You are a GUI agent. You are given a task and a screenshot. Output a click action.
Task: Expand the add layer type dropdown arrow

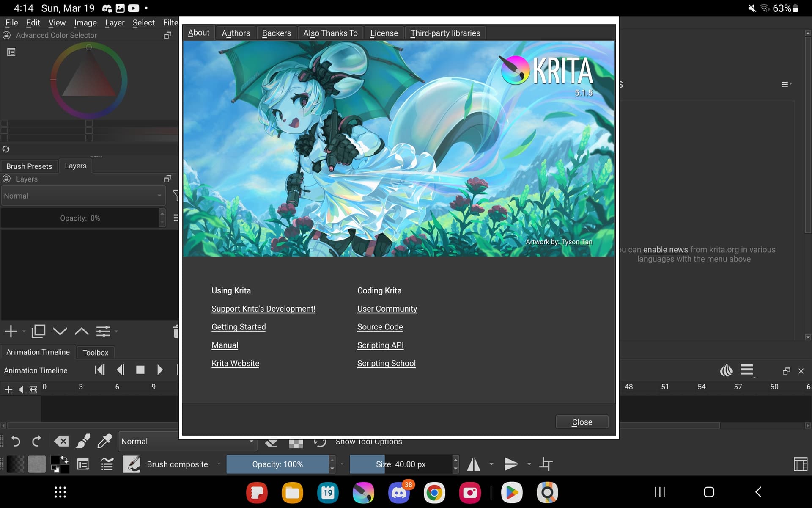pyautogui.click(x=24, y=331)
